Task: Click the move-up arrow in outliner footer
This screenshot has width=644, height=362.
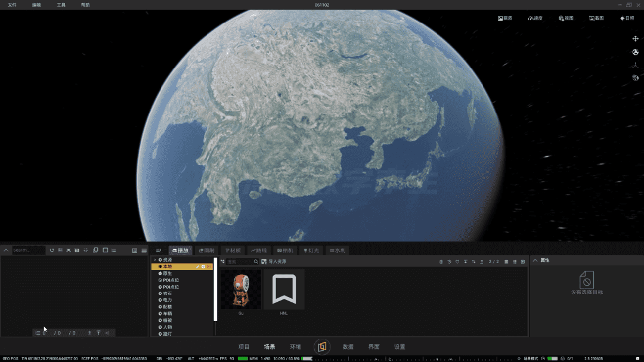Action: pos(89,333)
